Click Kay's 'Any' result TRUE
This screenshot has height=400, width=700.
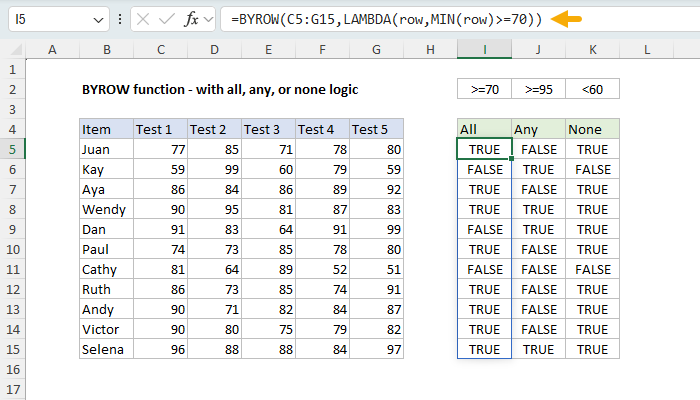click(x=538, y=169)
